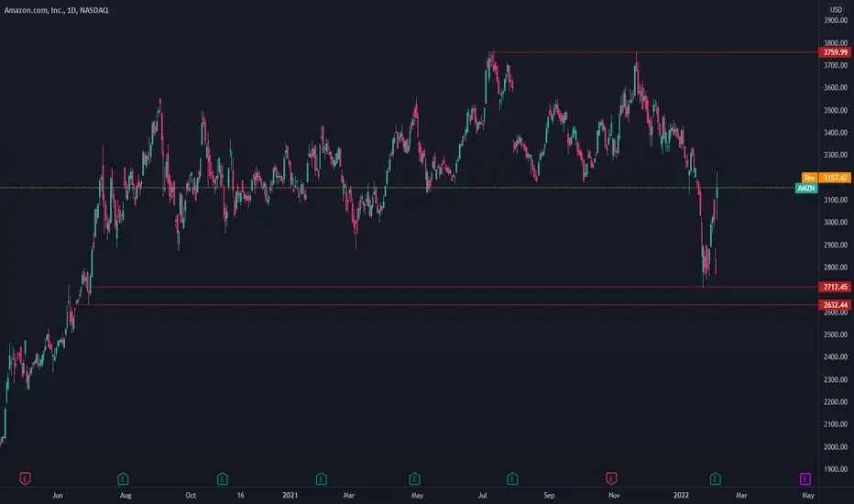This screenshot has width=854, height=504.
Task: Click the 3300.00 price axis label
Action: (836, 155)
